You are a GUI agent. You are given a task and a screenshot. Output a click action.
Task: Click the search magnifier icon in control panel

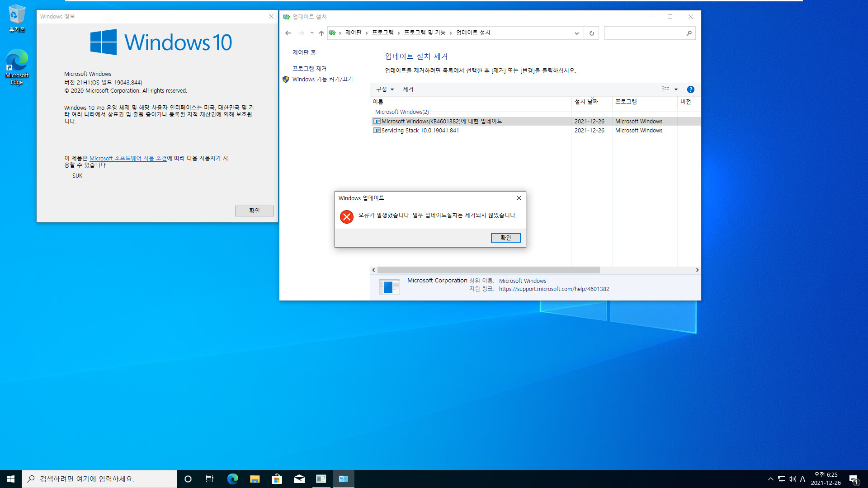[x=689, y=33]
